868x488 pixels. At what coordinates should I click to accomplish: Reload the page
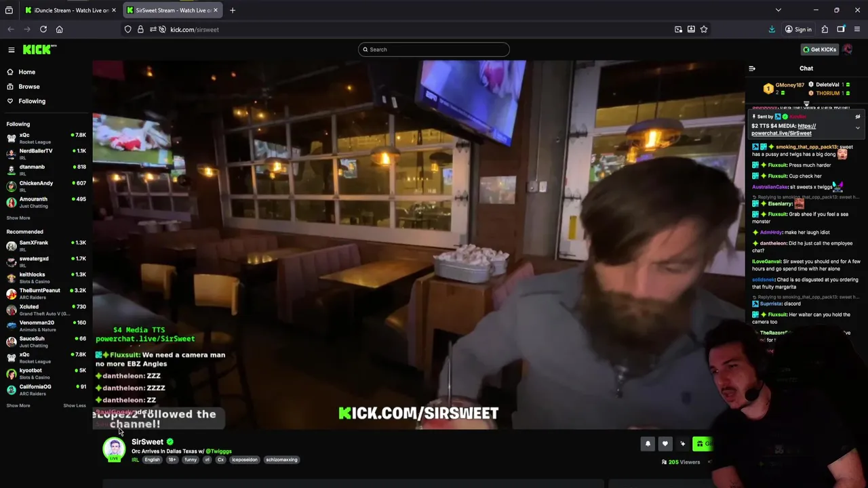click(x=43, y=29)
